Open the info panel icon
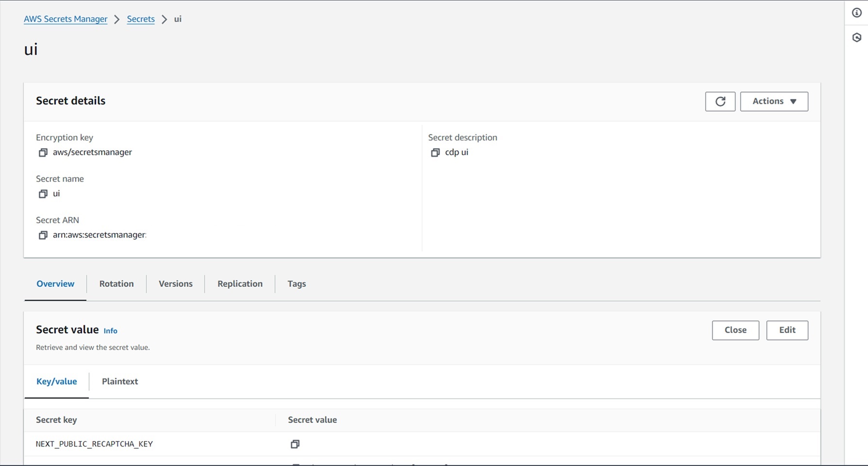Image resolution: width=868 pixels, height=466 pixels. 857,13
